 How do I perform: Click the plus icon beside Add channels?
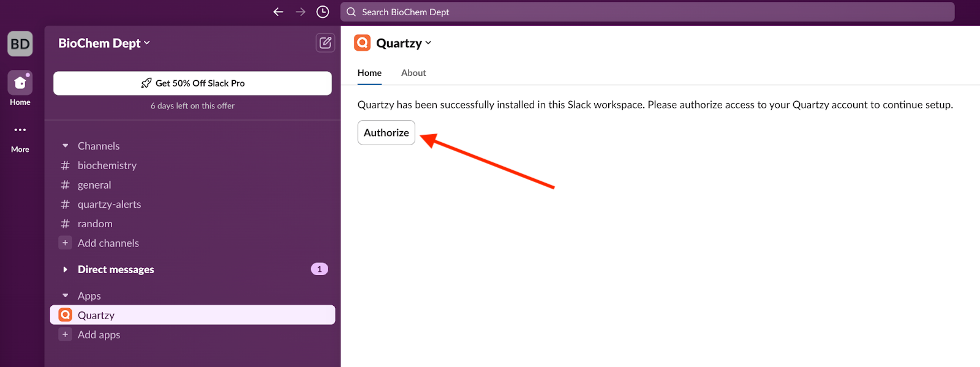66,243
